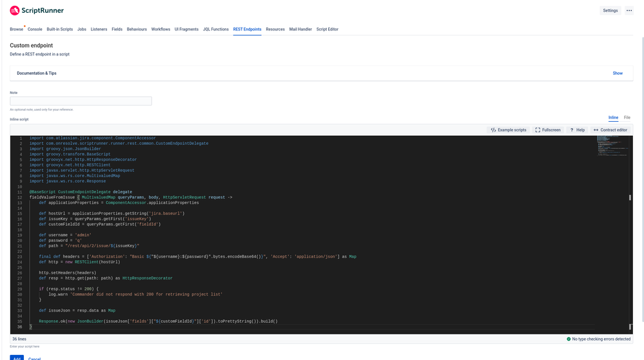Viewport: 644px width, 360px height.
Task: Click the '36 lines' status text
Action: tap(19, 339)
